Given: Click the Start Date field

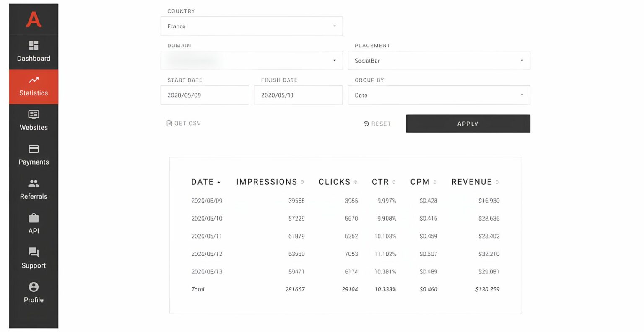Looking at the screenshot, I should tap(205, 95).
